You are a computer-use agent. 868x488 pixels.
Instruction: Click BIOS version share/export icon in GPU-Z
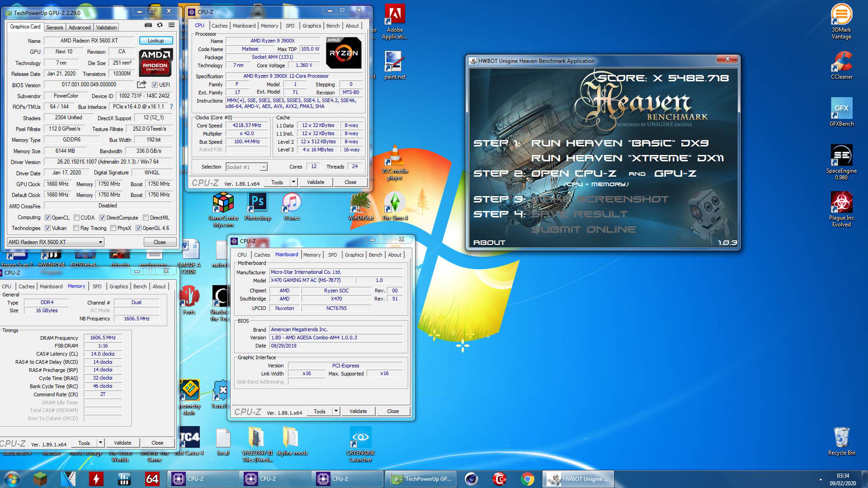tap(142, 84)
